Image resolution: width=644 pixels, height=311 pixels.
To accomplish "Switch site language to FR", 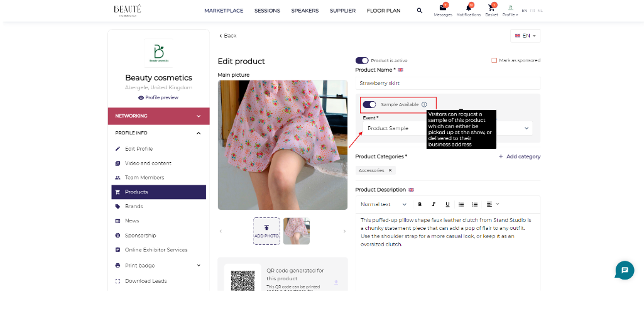I will 532,11.
